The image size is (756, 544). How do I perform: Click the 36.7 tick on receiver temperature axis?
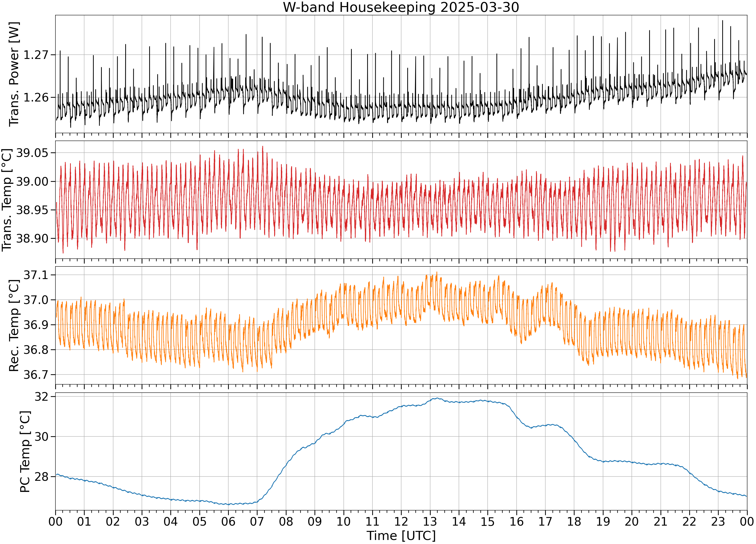pos(36,375)
